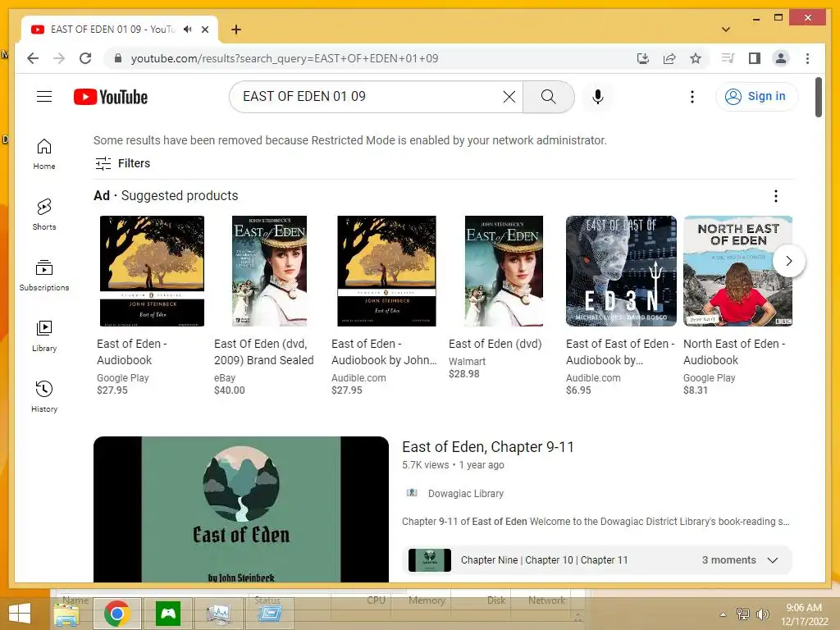View site information lock icon
The height and width of the screenshot is (630, 840).
click(x=118, y=58)
